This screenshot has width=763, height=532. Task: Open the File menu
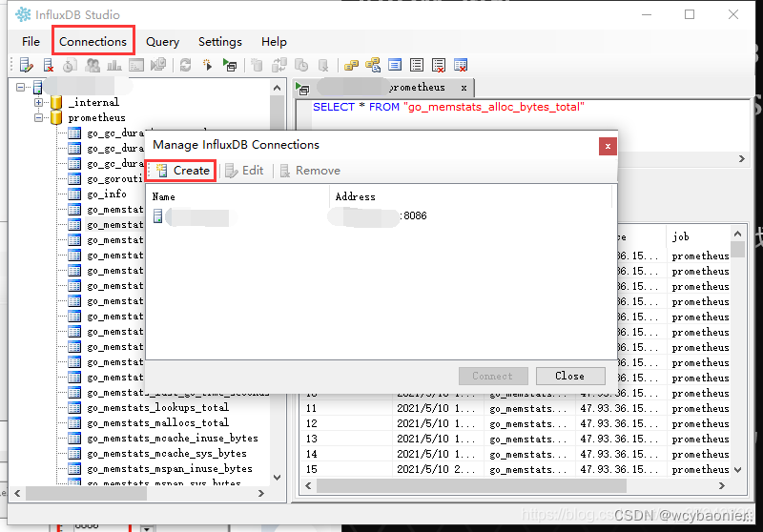point(31,42)
